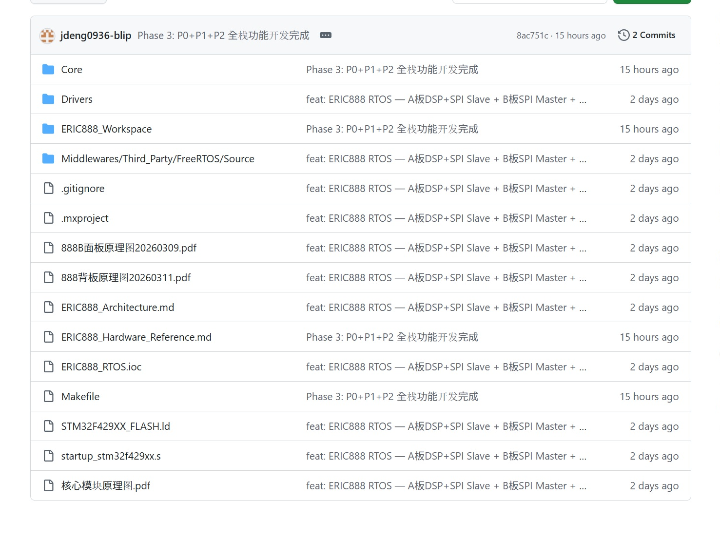Viewport: 720px width, 540px height.
Task: Open the Core folder icon
Action: (x=48, y=70)
